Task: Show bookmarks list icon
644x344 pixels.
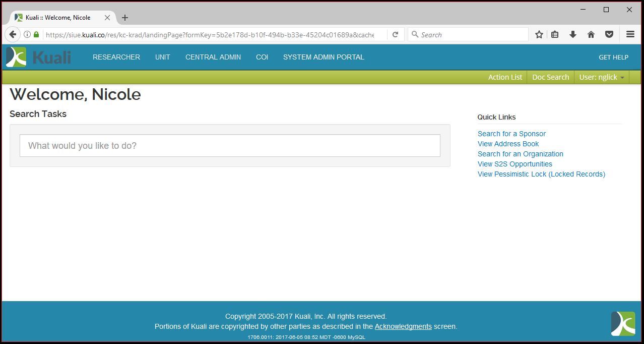Action: tap(555, 35)
